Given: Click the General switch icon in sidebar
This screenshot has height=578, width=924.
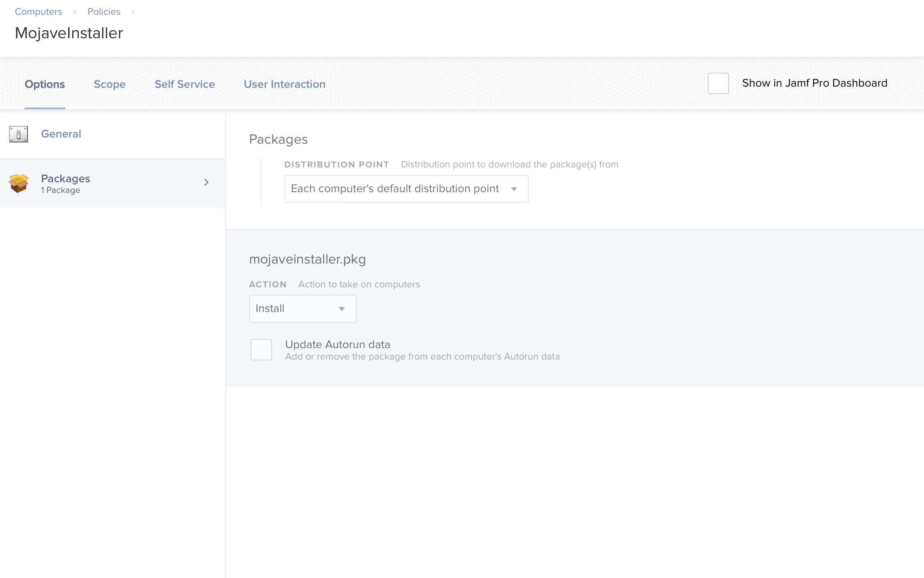Looking at the screenshot, I should coord(18,134).
